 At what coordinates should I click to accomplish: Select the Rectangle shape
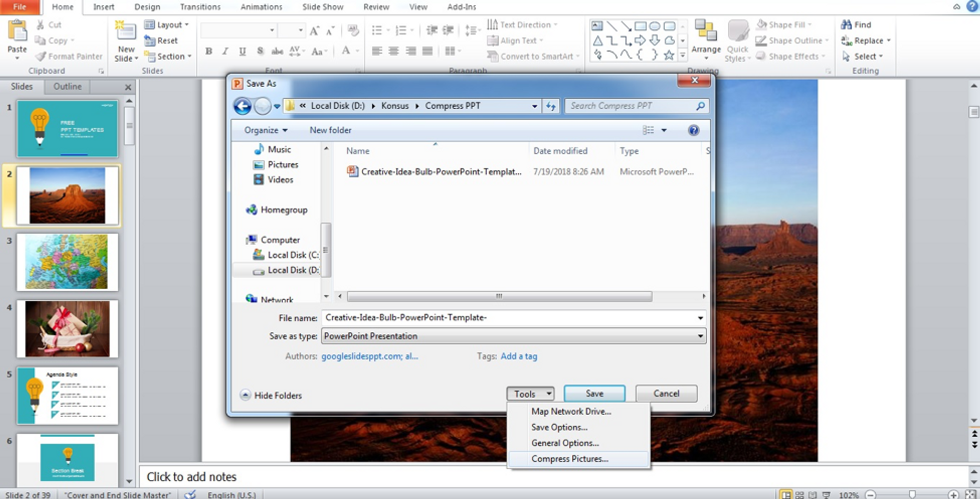(x=640, y=26)
